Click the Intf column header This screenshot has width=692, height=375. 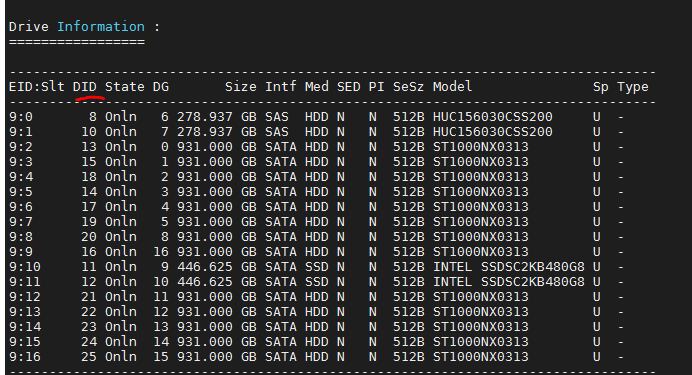[281, 86]
